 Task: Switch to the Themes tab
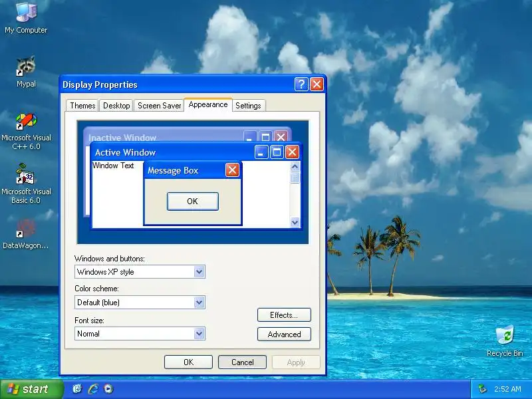[x=82, y=106]
